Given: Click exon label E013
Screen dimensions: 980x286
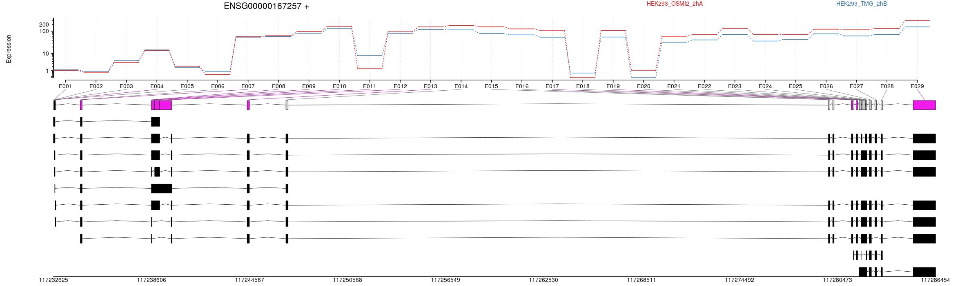Looking at the screenshot, I should click(x=430, y=86).
